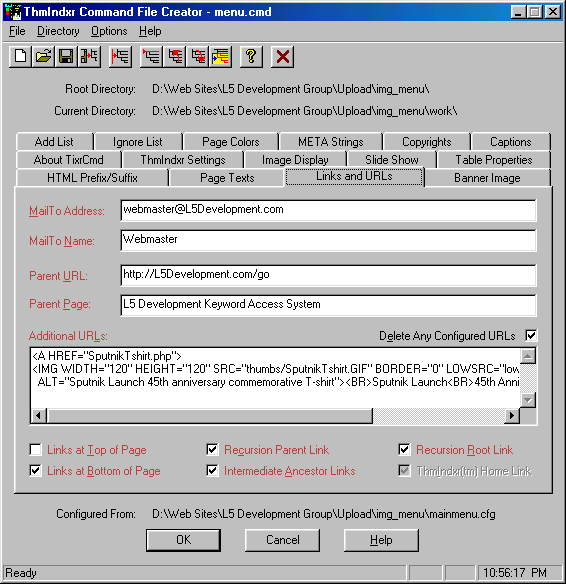Click the 10:56:17 PM clock in status bar
The width and height of the screenshot is (566, 584).
tap(515, 572)
